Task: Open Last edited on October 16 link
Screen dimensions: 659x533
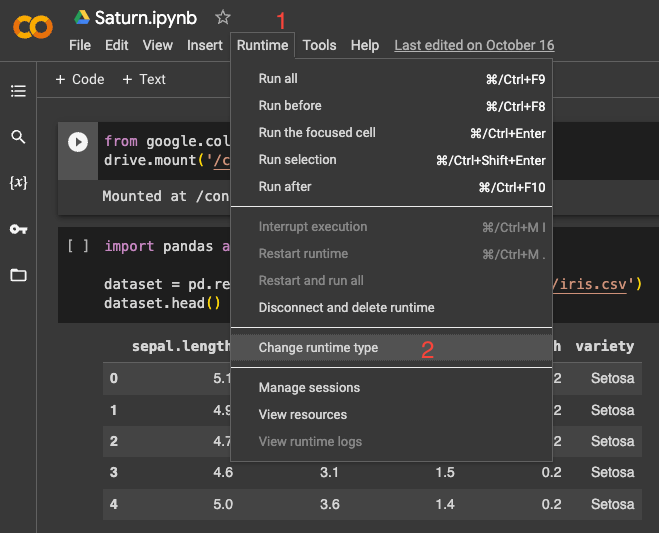Action: (x=474, y=45)
